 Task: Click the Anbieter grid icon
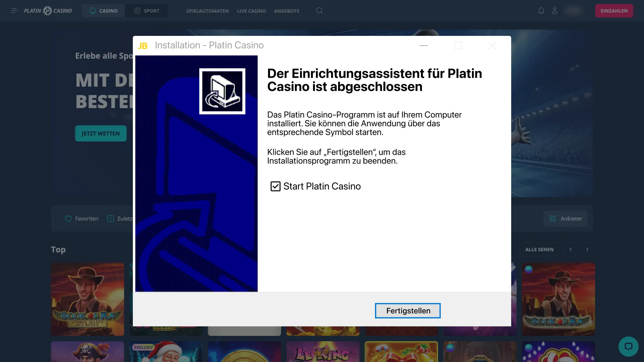(553, 219)
